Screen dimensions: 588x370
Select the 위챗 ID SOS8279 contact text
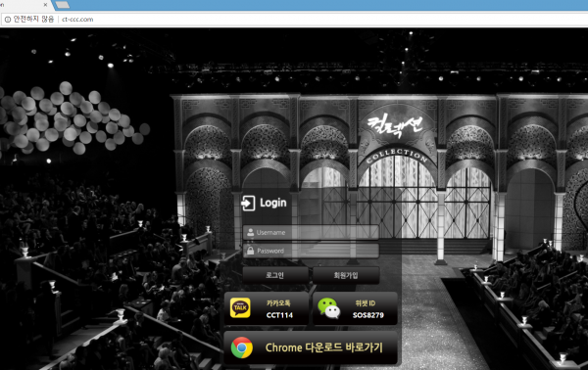click(367, 309)
